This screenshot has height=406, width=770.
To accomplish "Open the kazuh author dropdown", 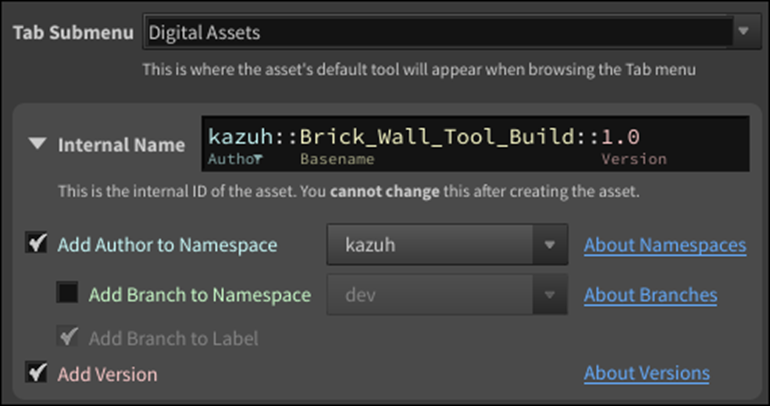I will click(x=548, y=245).
